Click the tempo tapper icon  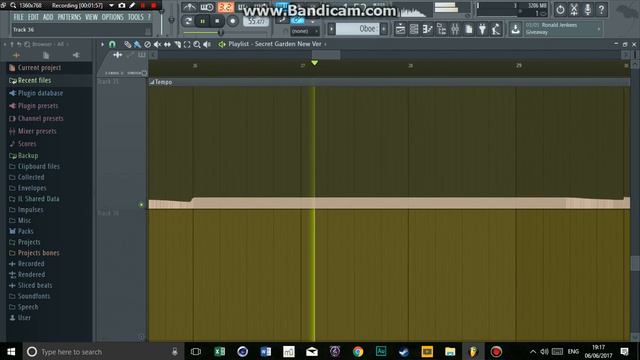click(496, 29)
